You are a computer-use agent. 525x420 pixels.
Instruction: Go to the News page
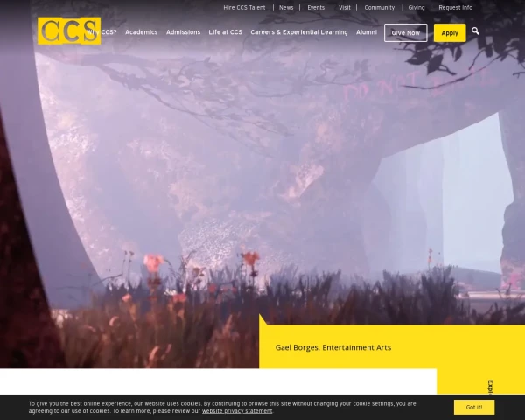[x=286, y=7]
